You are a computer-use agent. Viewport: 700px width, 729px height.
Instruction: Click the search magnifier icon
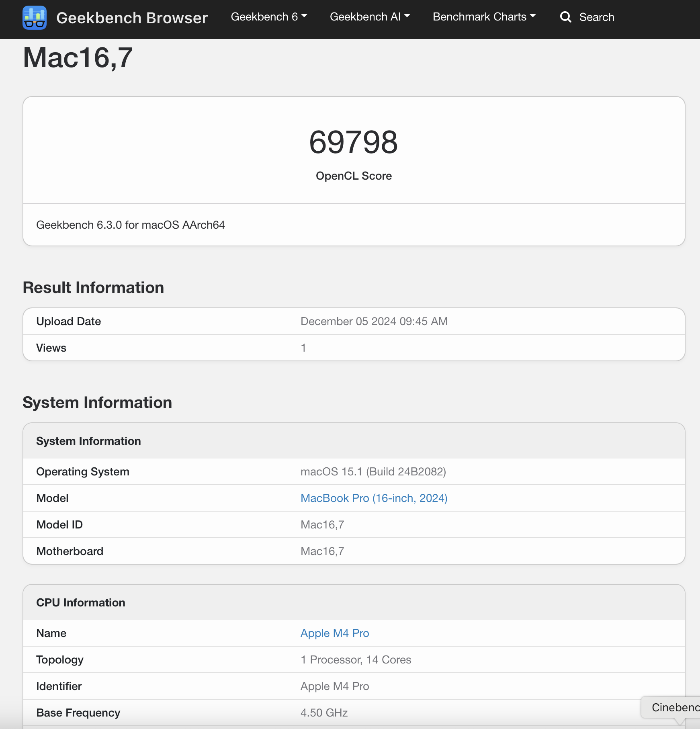pyautogui.click(x=565, y=17)
